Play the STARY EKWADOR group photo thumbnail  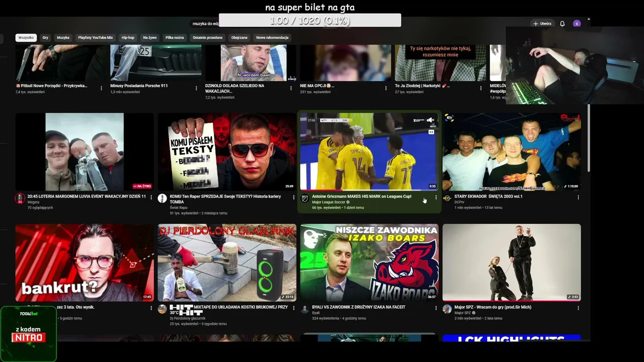(x=512, y=152)
